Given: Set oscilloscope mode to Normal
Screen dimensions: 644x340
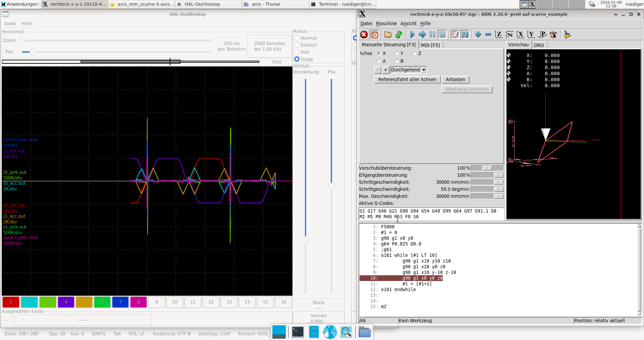Looking at the screenshot, I should tap(297, 38).
